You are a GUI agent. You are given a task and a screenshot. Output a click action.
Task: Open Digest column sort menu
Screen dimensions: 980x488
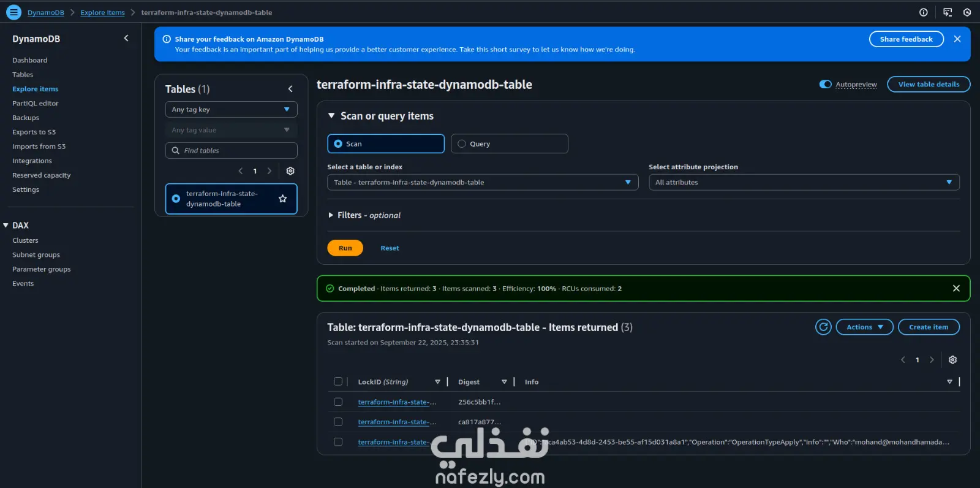[x=504, y=381]
